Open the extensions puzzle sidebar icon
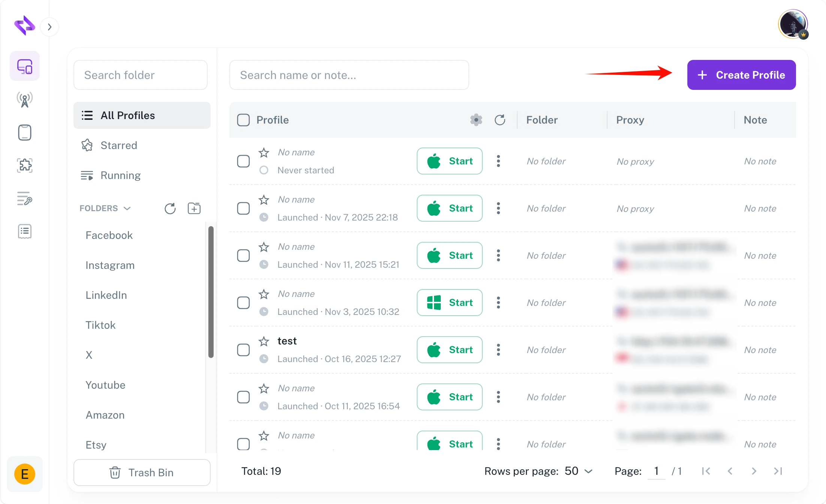 click(x=25, y=165)
